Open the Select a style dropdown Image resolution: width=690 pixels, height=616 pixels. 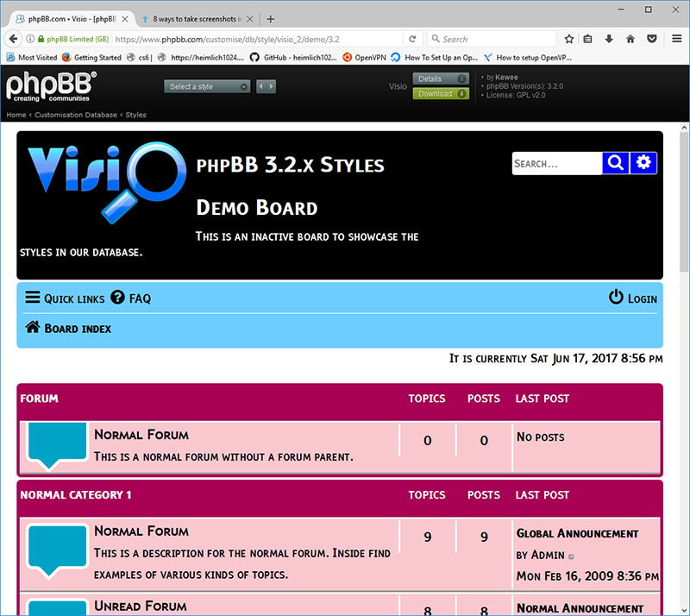point(207,87)
